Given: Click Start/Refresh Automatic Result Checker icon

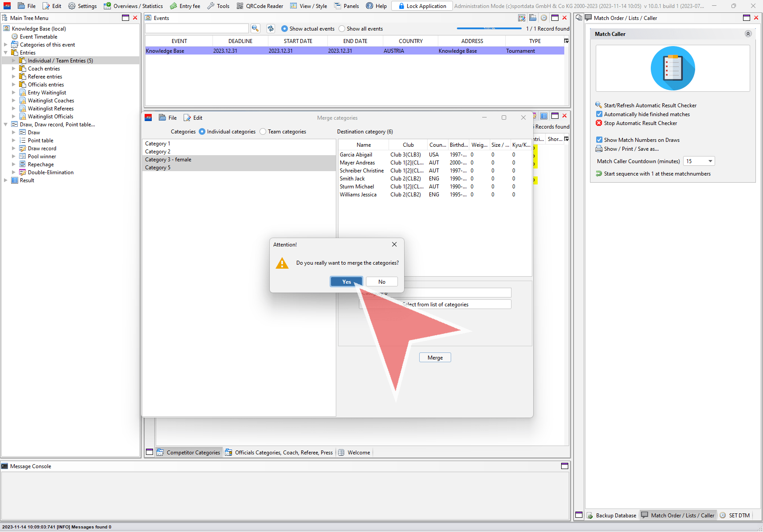Looking at the screenshot, I should [x=599, y=105].
